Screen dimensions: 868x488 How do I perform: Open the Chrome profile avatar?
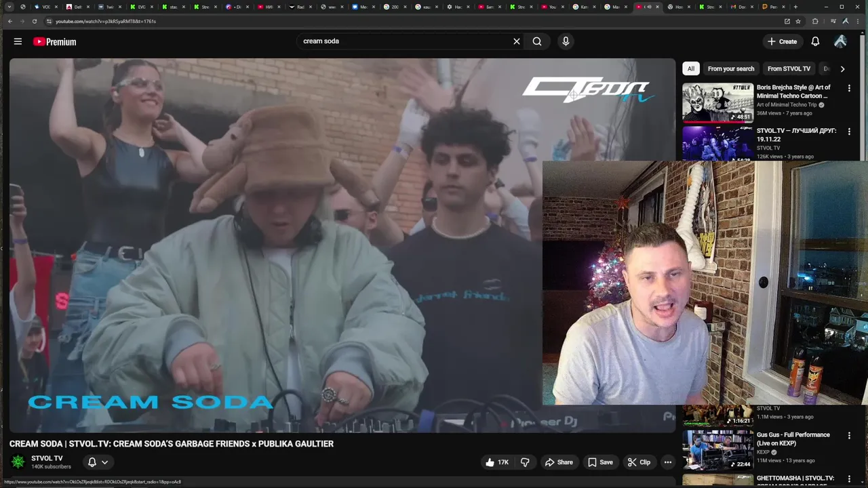(845, 21)
